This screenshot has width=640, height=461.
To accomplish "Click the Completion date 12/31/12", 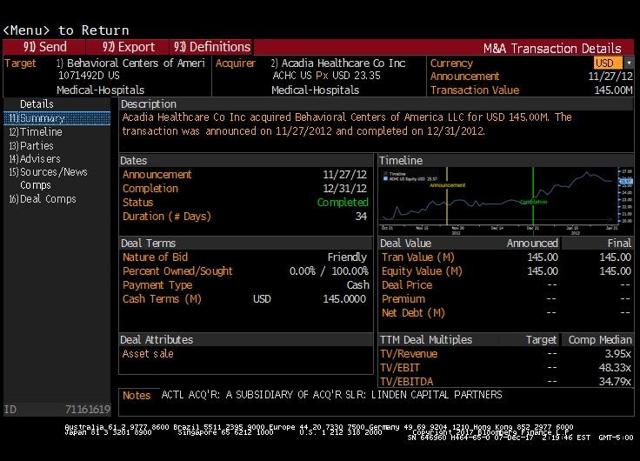I will [x=345, y=188].
